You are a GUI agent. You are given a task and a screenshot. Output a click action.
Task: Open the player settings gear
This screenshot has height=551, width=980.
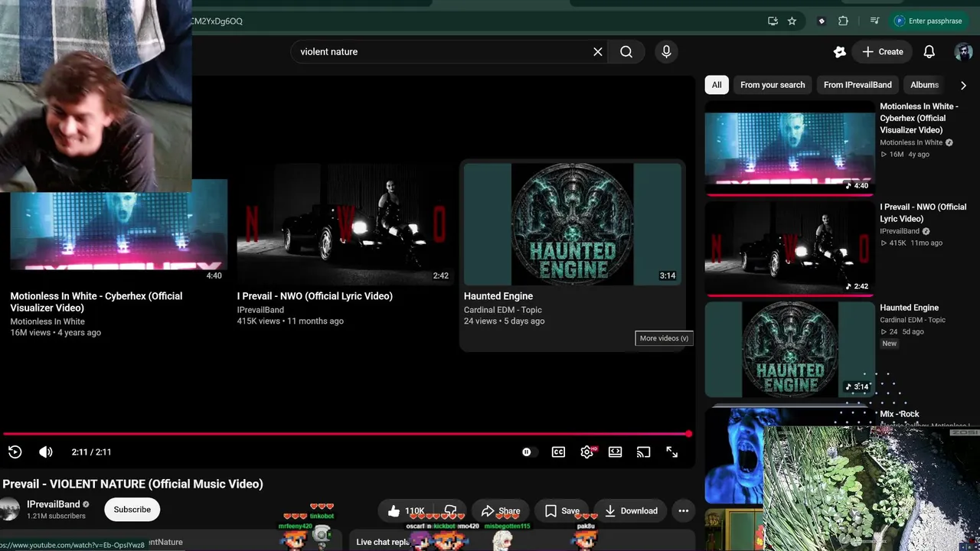(587, 452)
